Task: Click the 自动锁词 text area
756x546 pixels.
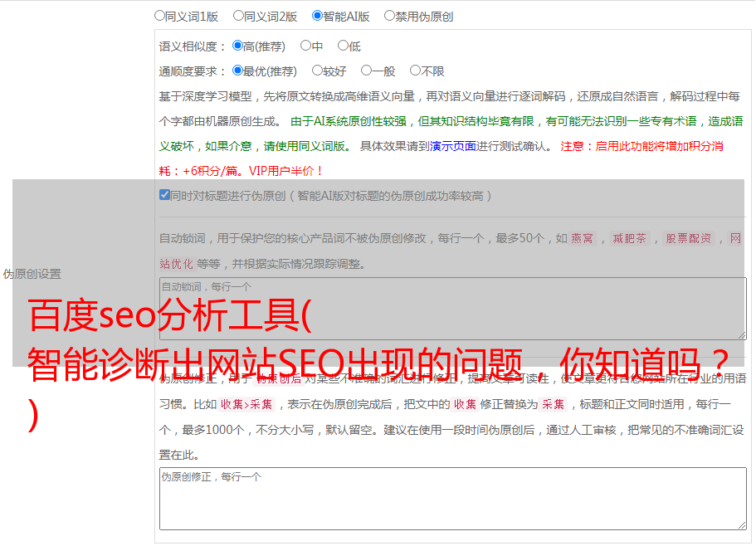Action: pos(453,309)
